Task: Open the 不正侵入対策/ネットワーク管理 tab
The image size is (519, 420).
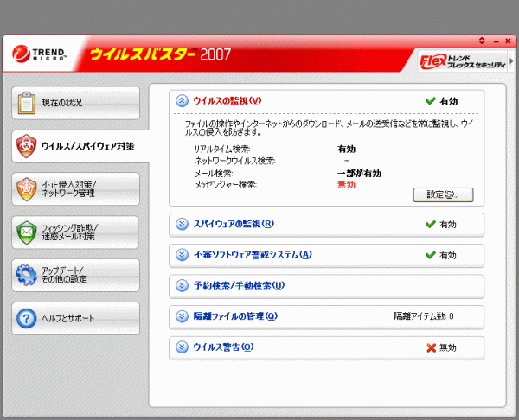Action: pyautogui.click(x=76, y=189)
